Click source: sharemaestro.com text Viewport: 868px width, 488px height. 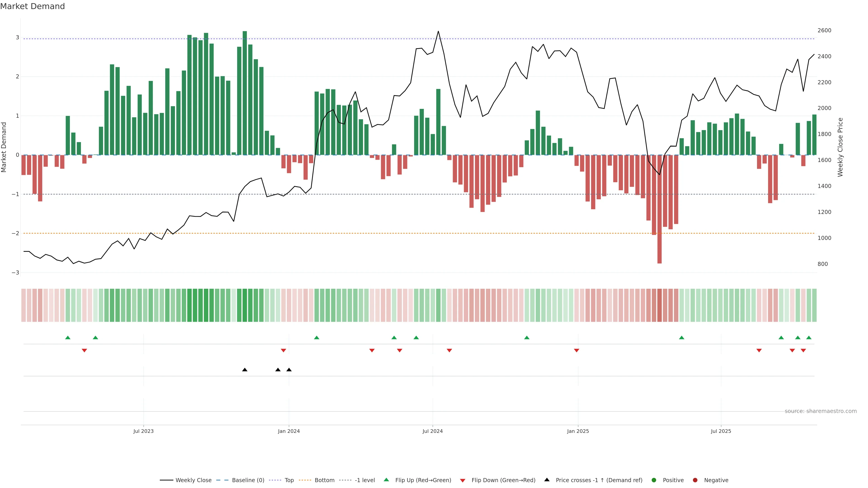click(x=821, y=411)
